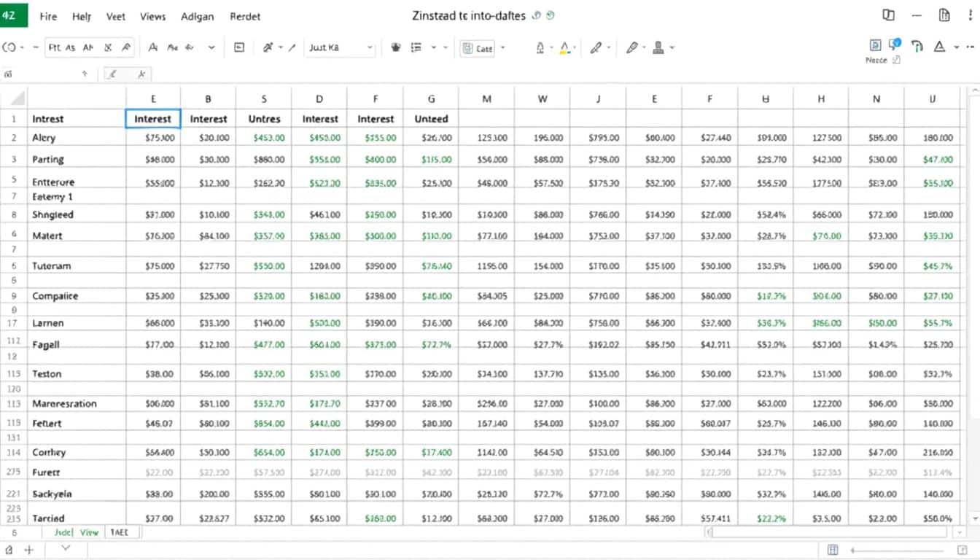Expand the list style dropdown arrow

pos(434,47)
